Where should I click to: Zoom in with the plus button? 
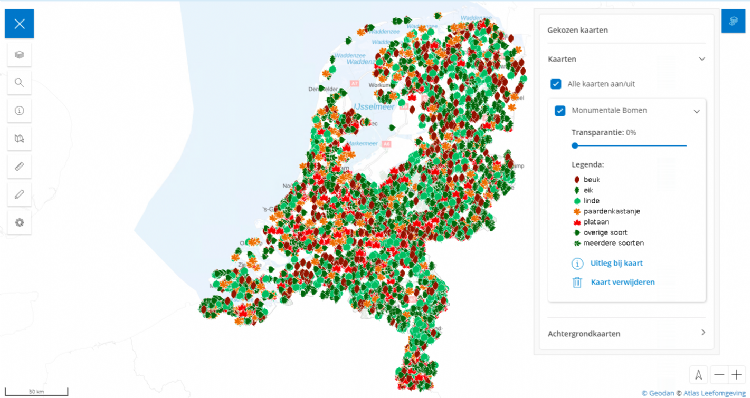(736, 375)
